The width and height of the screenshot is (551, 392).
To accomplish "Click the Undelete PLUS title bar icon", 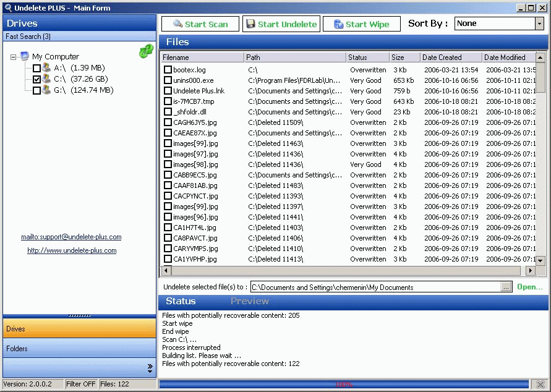I will pyautogui.click(x=8, y=7).
